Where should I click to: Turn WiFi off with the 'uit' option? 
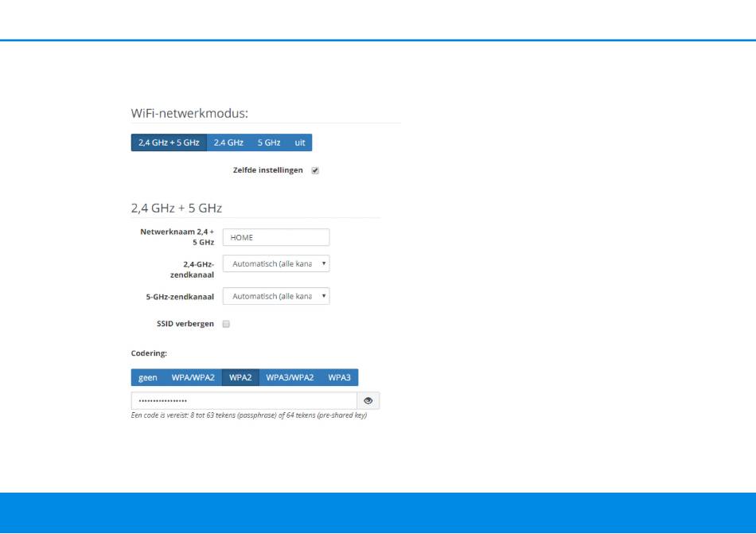300,142
